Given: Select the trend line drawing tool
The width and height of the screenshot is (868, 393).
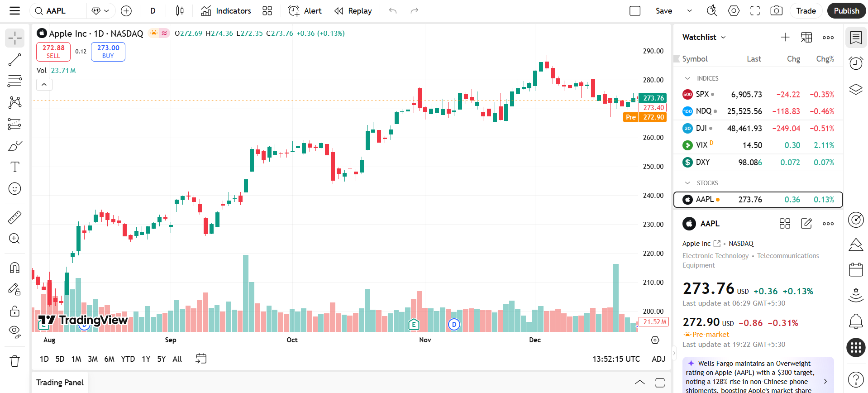Looking at the screenshot, I should click(x=14, y=60).
